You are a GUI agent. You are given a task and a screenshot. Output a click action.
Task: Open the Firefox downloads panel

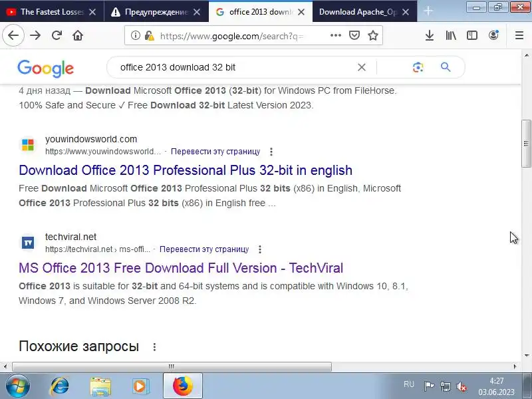(430, 35)
